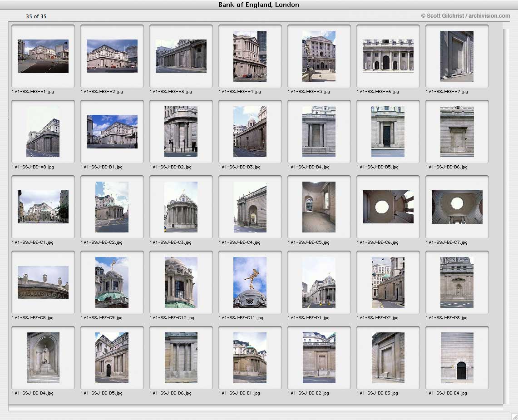
Task: Click the vertical scrollbar on the right
Action: click(506, 217)
